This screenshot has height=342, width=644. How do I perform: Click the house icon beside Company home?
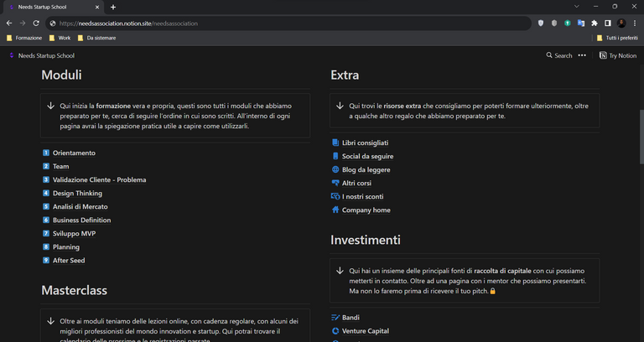coord(335,210)
